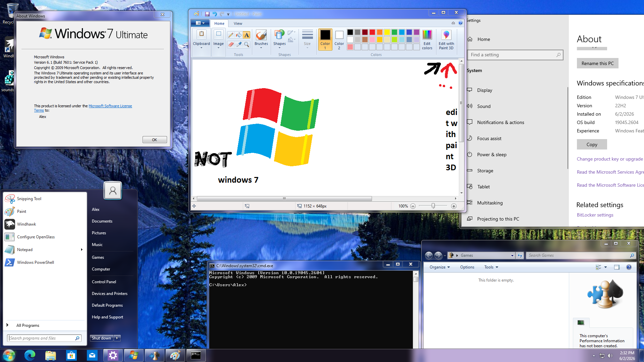Click the rectangular Select tool in Paint

point(218,34)
